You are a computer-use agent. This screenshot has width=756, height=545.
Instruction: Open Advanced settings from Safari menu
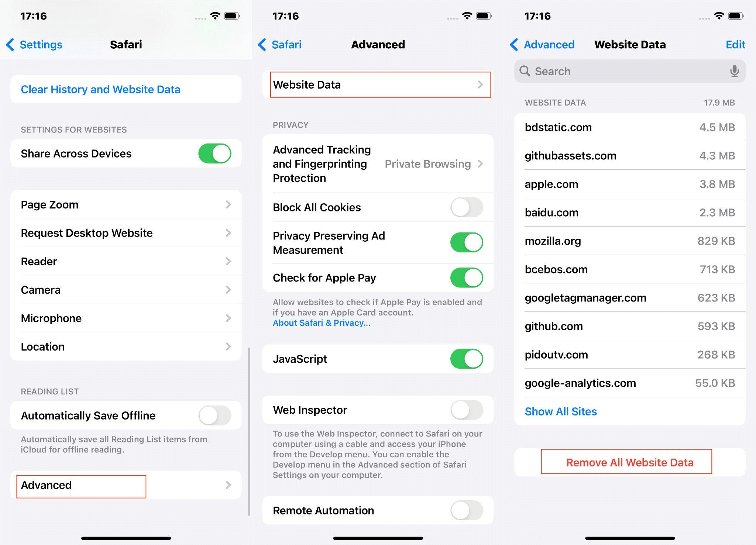click(125, 484)
